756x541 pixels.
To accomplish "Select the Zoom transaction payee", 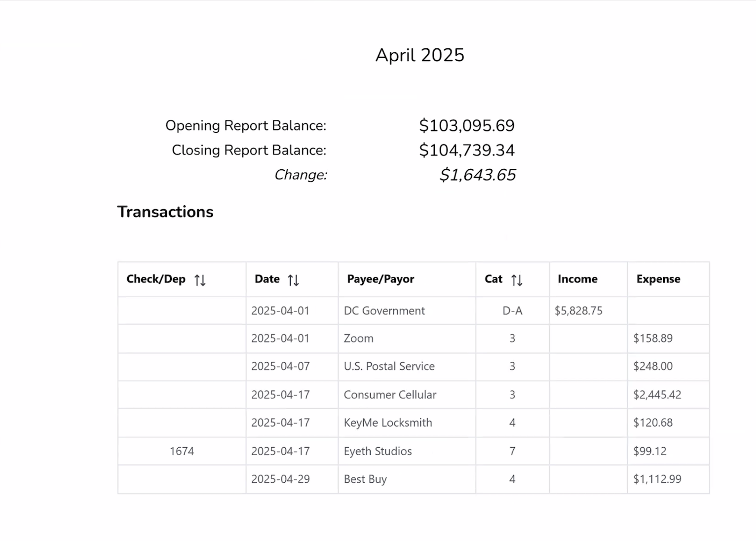I will pos(359,338).
